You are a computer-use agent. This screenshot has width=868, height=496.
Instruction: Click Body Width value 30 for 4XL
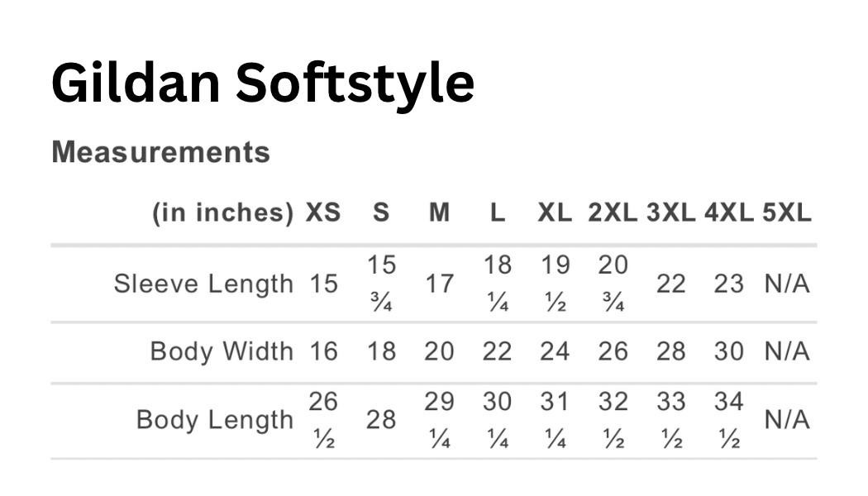[729, 351]
